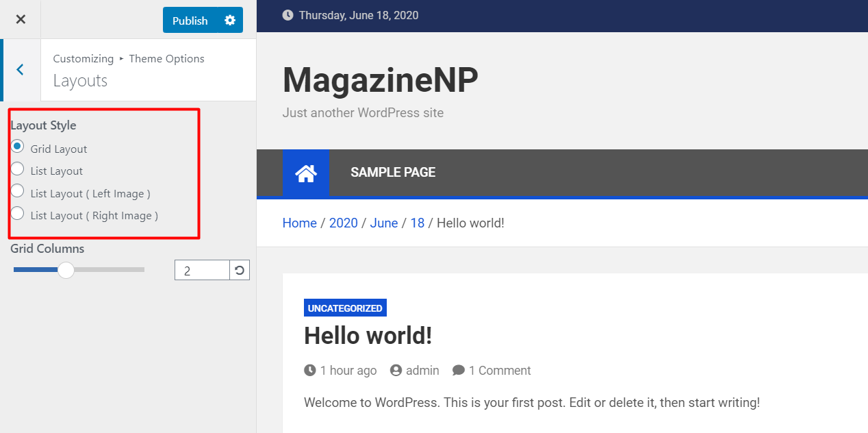Image resolution: width=868 pixels, height=433 pixels.
Task: Click the MagazineNP site title
Action: tap(381, 80)
